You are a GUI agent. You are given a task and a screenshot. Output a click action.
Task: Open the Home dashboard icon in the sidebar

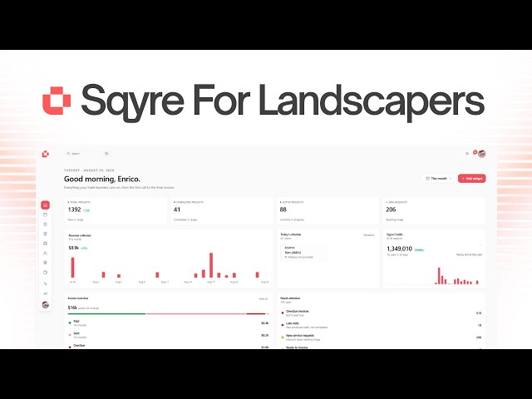click(45, 205)
